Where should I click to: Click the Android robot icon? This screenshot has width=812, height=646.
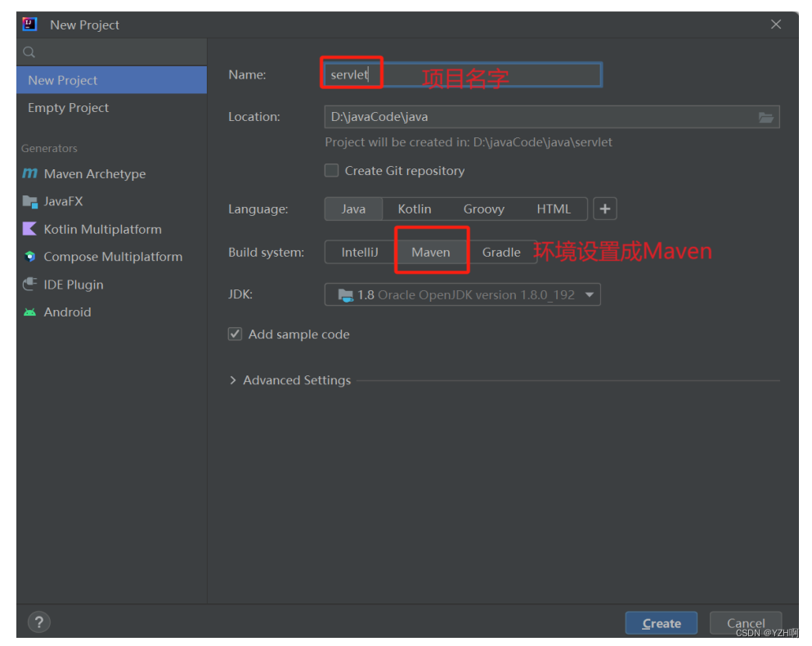pos(30,312)
